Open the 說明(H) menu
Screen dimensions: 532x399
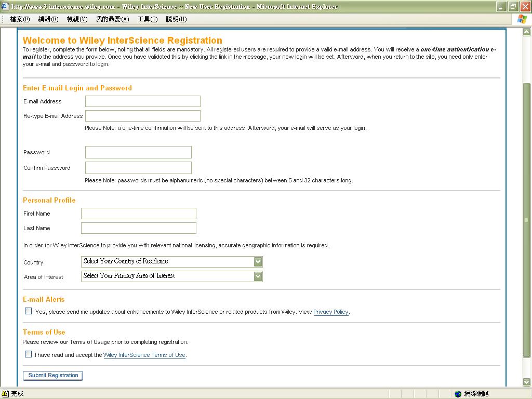(x=176, y=19)
